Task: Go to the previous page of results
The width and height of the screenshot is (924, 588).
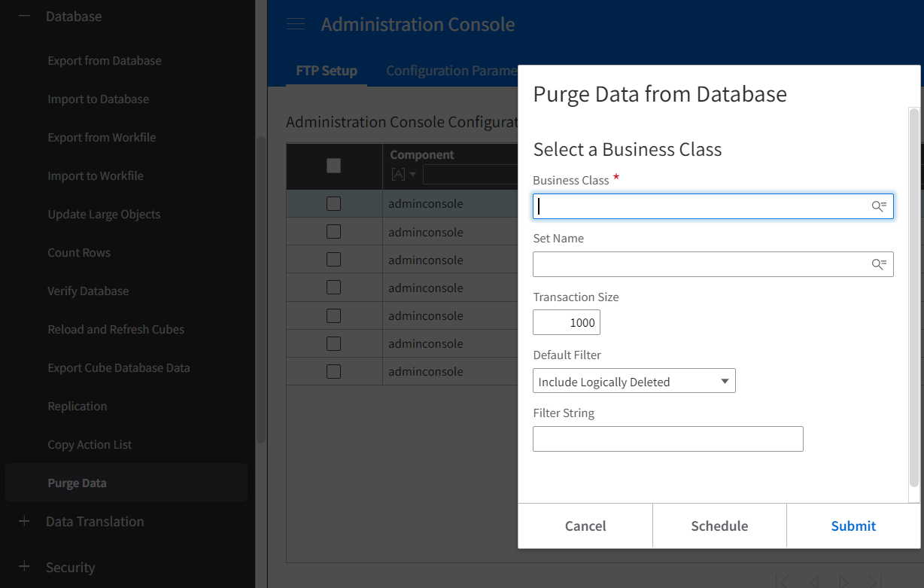Action: [813, 581]
